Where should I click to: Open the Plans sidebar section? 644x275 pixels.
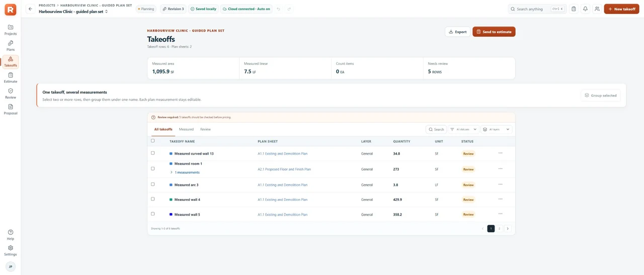pos(11,46)
